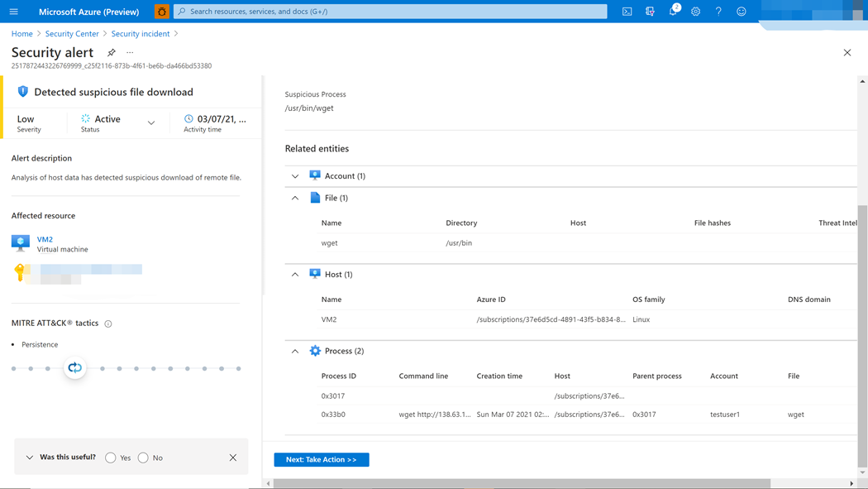Focus the search resources input field
Viewport: 868px width, 489px height.
point(390,12)
